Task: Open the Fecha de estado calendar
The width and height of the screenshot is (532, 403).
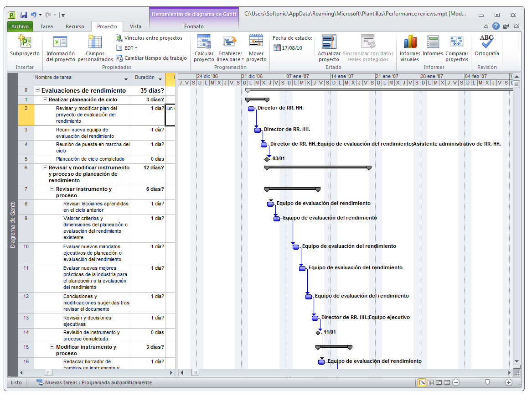Action: tap(277, 48)
